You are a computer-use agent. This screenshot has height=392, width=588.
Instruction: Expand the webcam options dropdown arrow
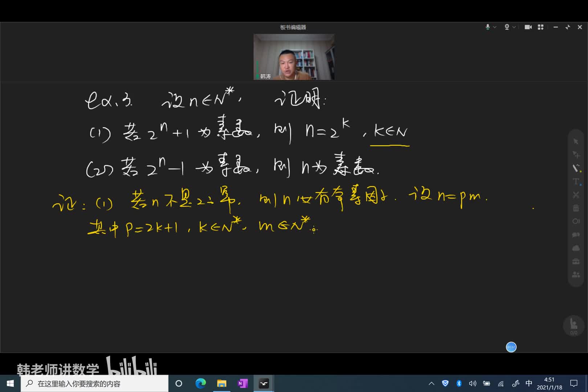(514, 27)
